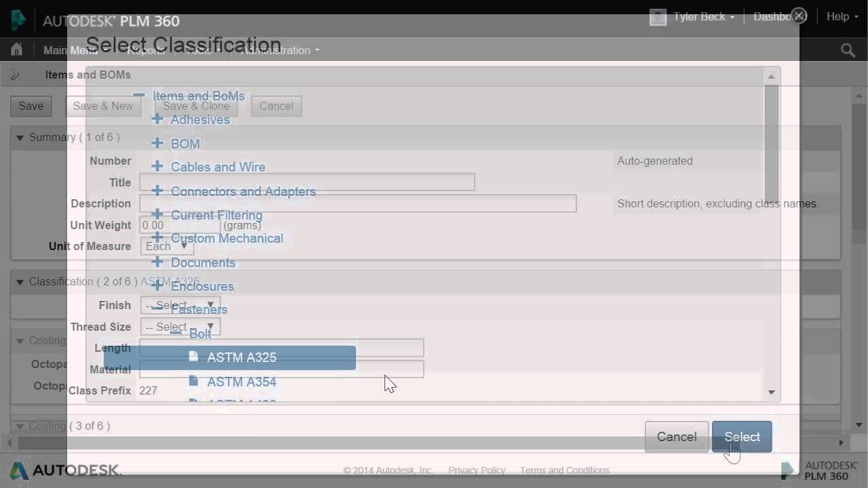Click the Enclosures tree label
This screenshot has height=488, width=868.
click(202, 287)
